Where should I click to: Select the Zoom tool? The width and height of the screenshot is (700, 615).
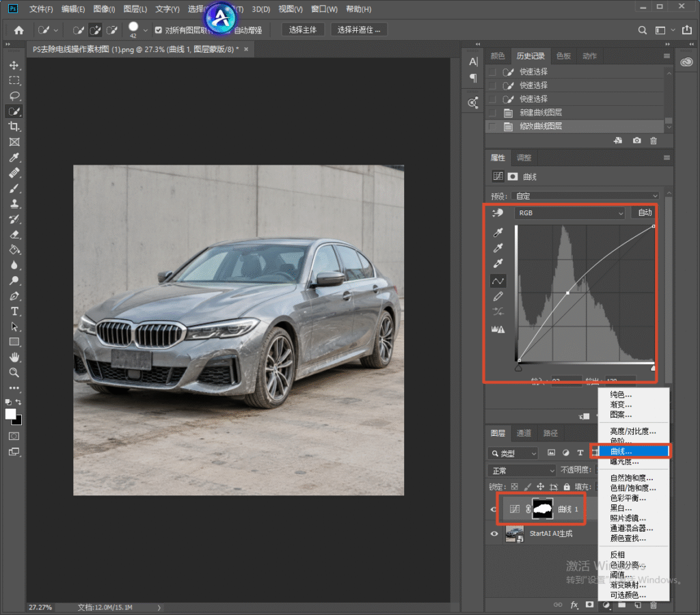(14, 372)
